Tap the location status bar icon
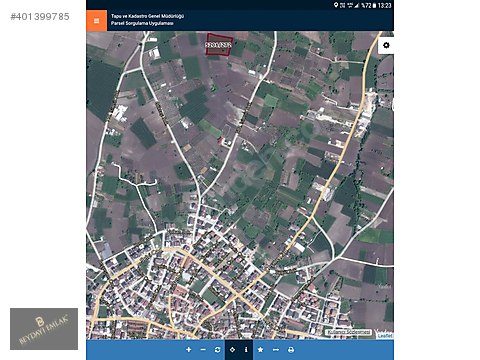Viewport: 480px width, 360px height. pyautogui.click(x=336, y=5)
